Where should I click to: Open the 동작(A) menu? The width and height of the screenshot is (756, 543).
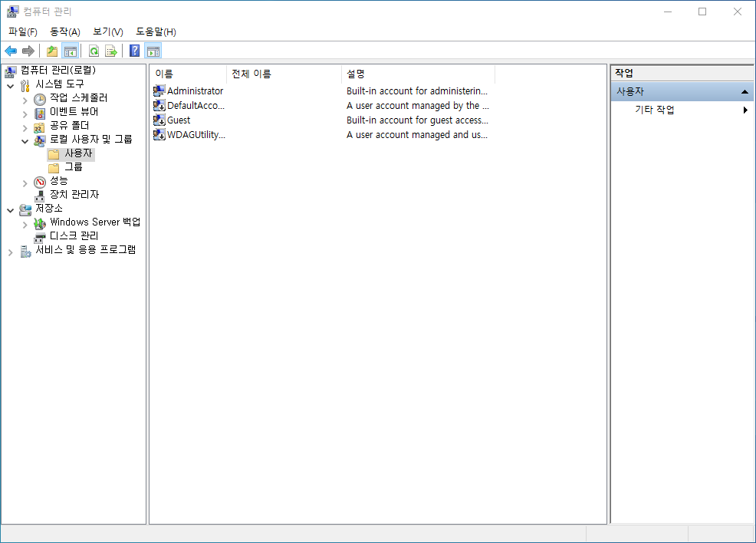point(65,31)
